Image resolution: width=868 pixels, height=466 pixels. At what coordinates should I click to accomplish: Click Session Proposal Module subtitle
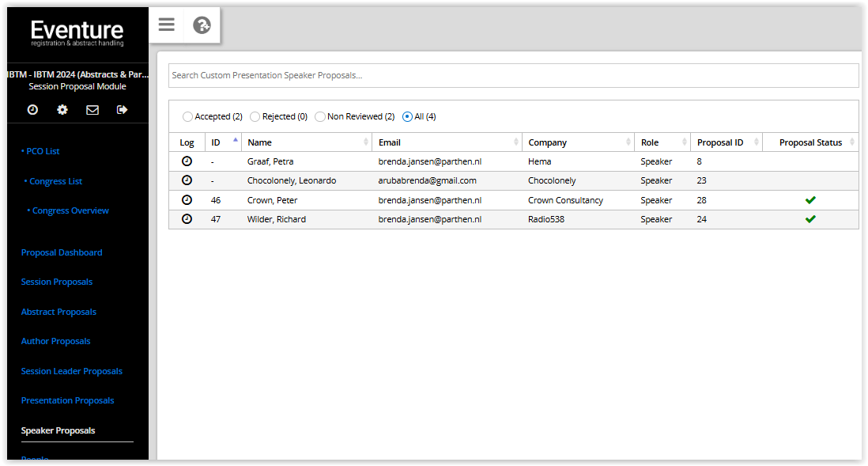coord(77,86)
